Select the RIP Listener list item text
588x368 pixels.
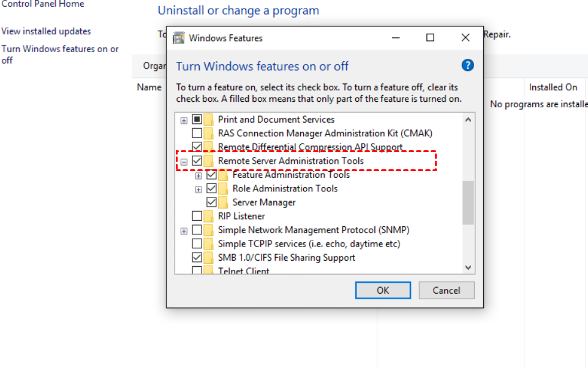coord(241,217)
